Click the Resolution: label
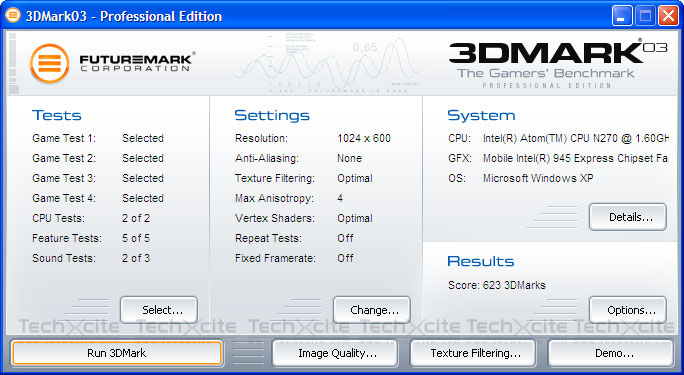Viewport: 684px width, 375px height. (x=261, y=138)
